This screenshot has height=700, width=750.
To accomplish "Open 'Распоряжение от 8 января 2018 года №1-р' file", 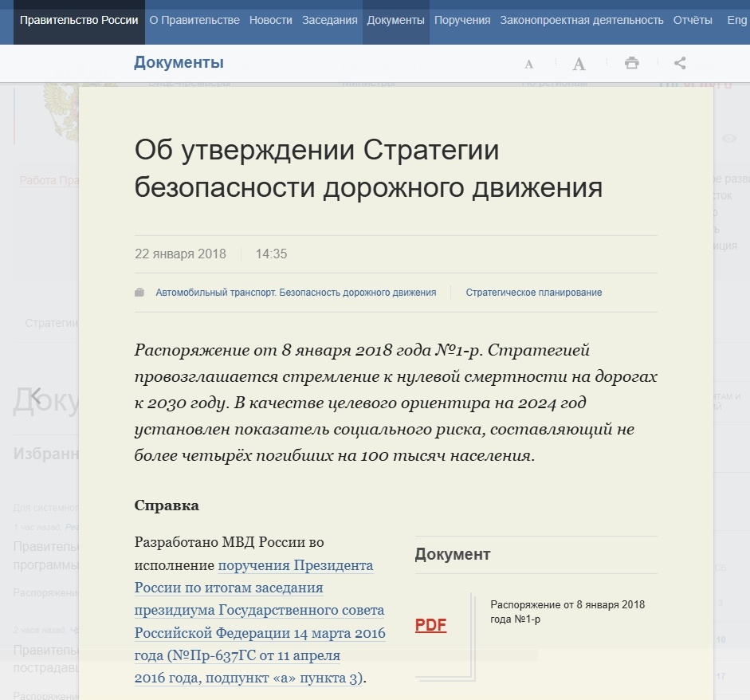I will 567,612.
